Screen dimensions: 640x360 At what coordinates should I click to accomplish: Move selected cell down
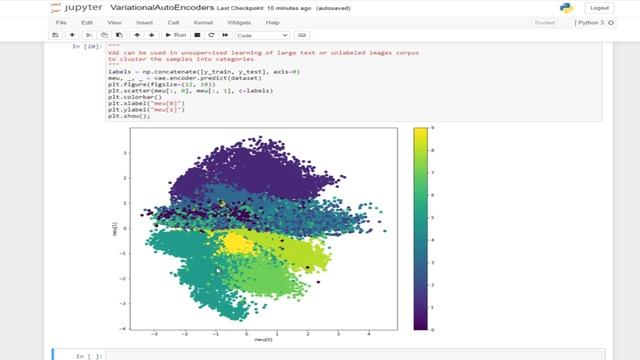[151, 35]
